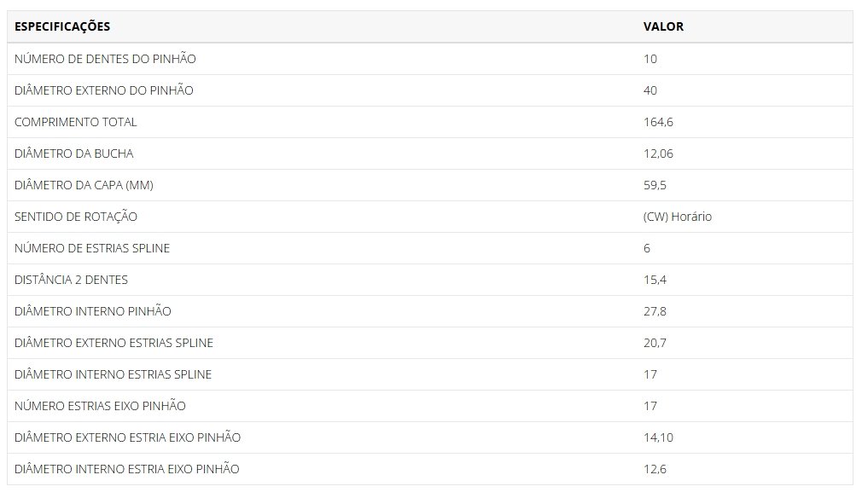Click the COMPRIMENTO TOTAL label

pos(75,122)
